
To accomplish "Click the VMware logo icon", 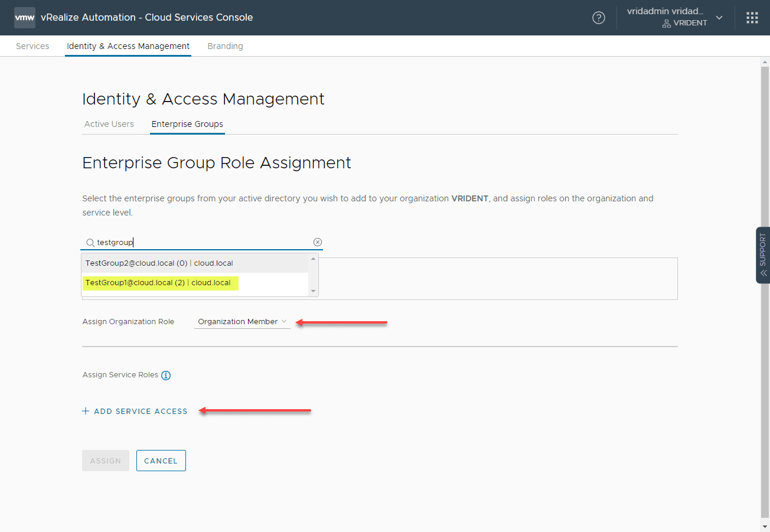I will [25, 18].
